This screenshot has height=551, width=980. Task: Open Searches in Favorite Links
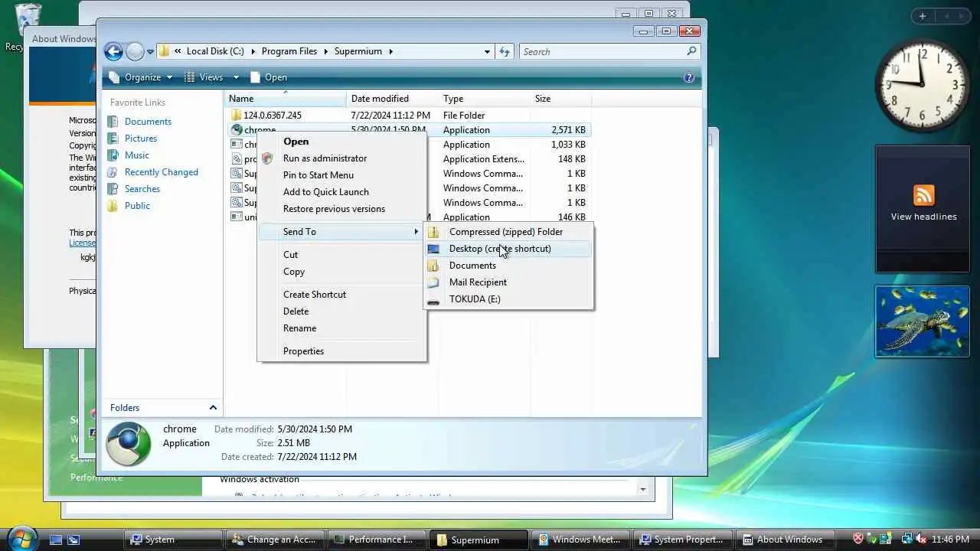tap(142, 189)
